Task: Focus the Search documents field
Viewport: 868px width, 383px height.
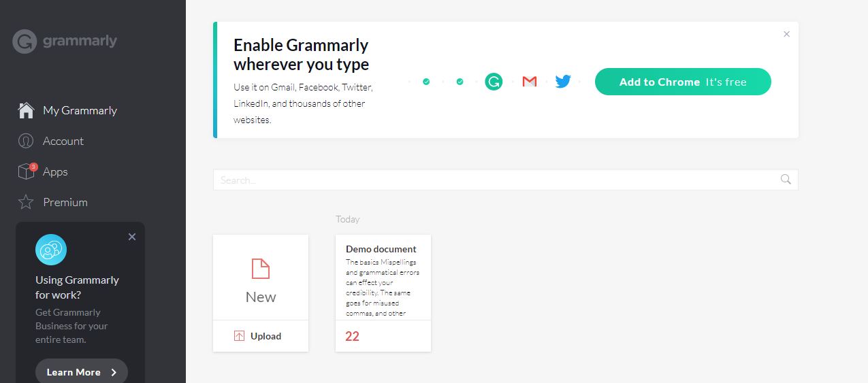Action: tap(505, 180)
